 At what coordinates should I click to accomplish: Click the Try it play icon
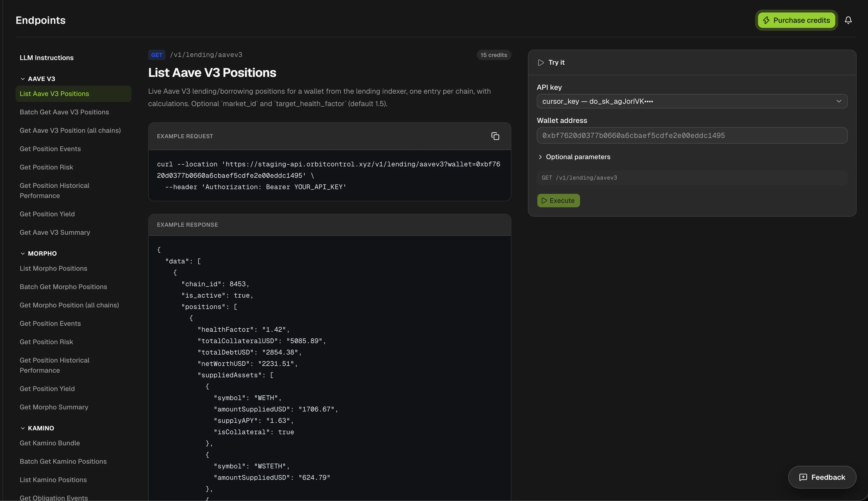(541, 63)
